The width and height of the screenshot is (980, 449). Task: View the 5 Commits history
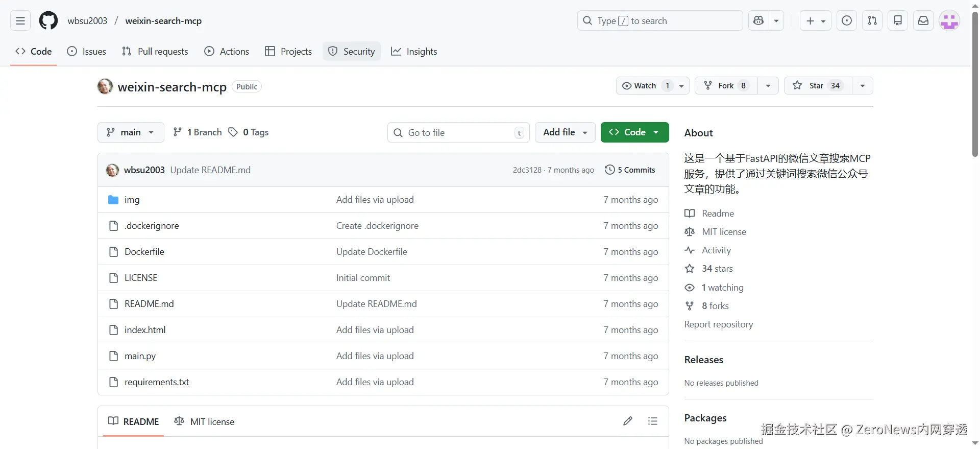click(630, 170)
